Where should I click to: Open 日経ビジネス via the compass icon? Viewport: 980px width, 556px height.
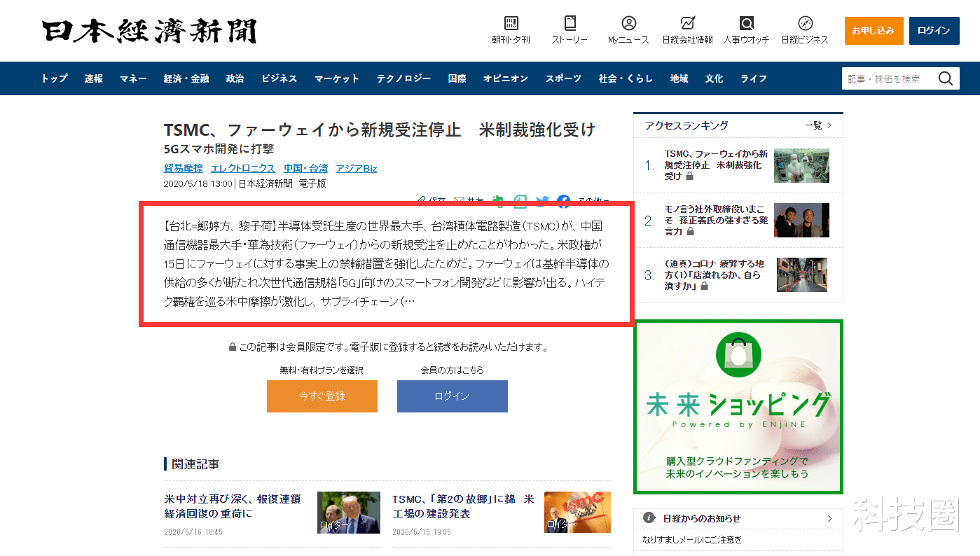point(804,31)
